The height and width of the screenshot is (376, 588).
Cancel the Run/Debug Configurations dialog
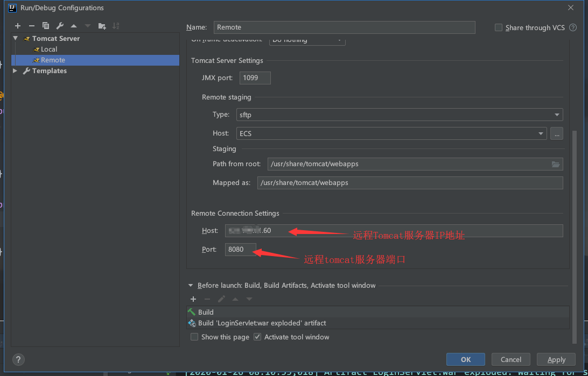tap(511, 359)
